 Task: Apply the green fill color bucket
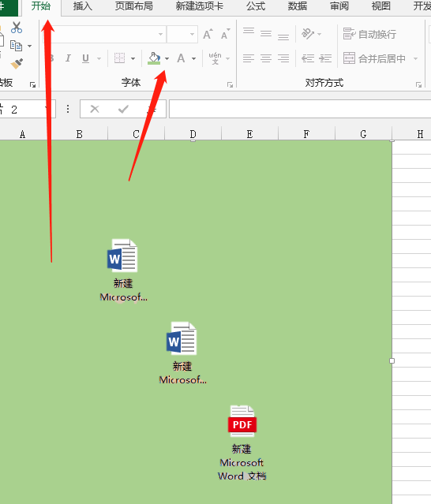click(154, 58)
